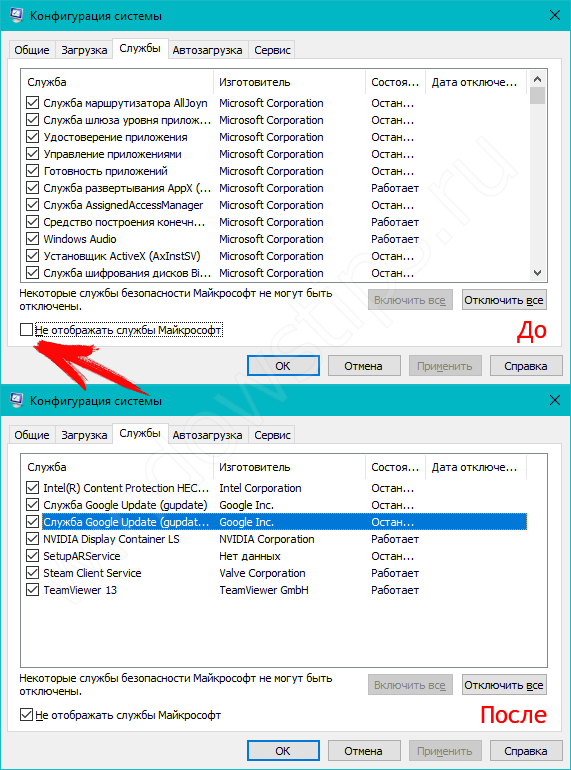Uncheck NVIDIA Display Container LS

pyautogui.click(x=32, y=539)
